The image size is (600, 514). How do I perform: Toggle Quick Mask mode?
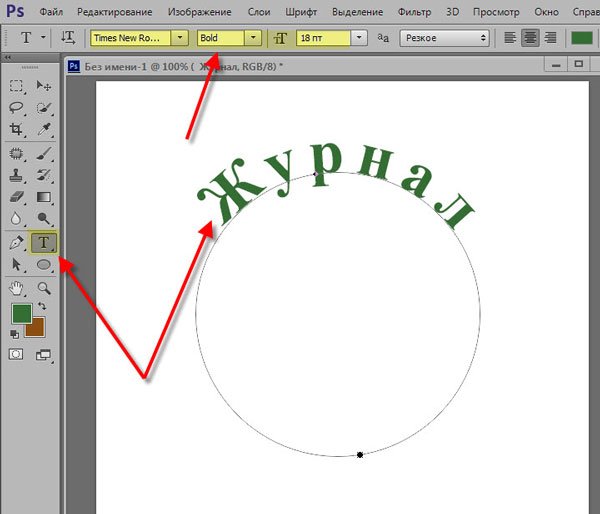tap(17, 354)
